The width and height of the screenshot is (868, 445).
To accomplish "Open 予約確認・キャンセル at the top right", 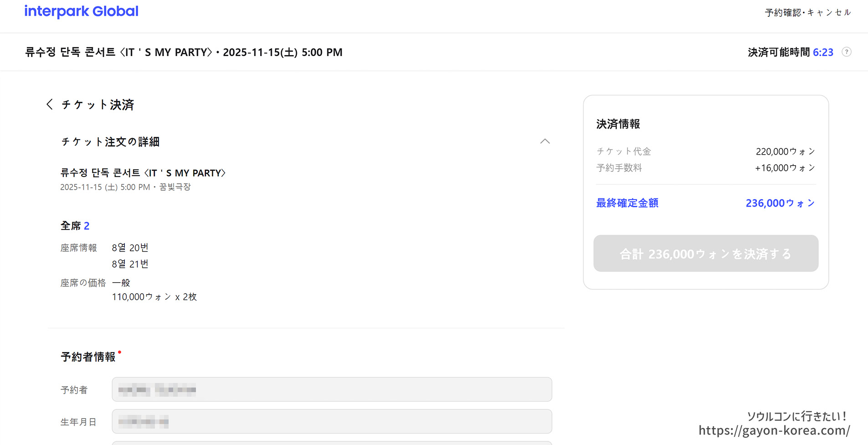I will coord(807,12).
